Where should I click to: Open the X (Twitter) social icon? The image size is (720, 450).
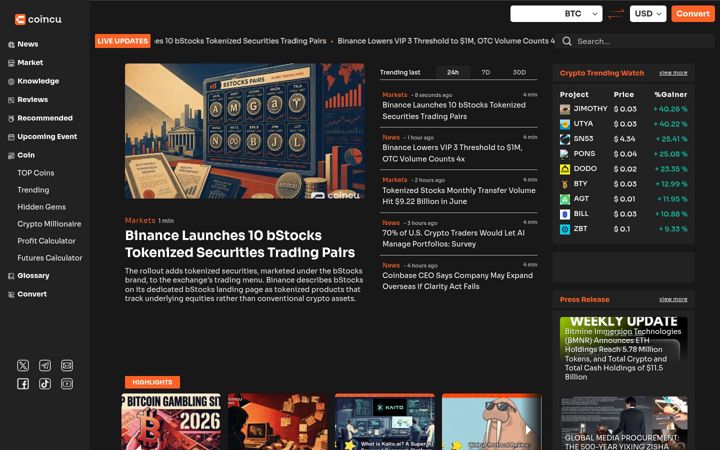tap(23, 366)
